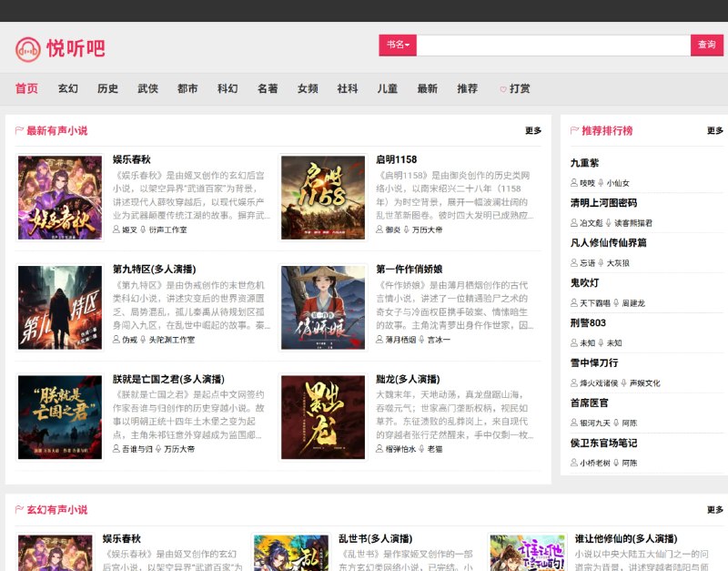Screen dimensions: 728x571
Task: Open the 最新 navigation item
Action: (x=427, y=88)
